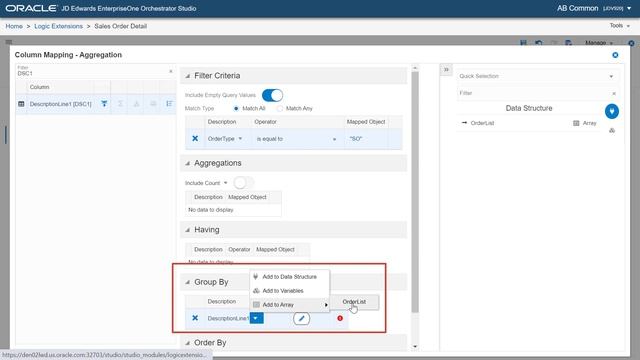640x360 pixels.
Task: Choose Add to Variables menu item
Action: pos(289,291)
